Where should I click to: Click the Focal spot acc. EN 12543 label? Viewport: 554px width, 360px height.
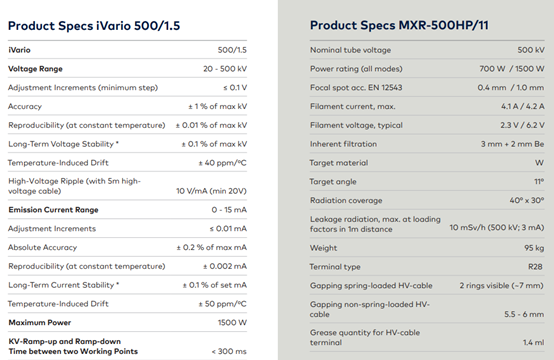pyautogui.click(x=356, y=88)
